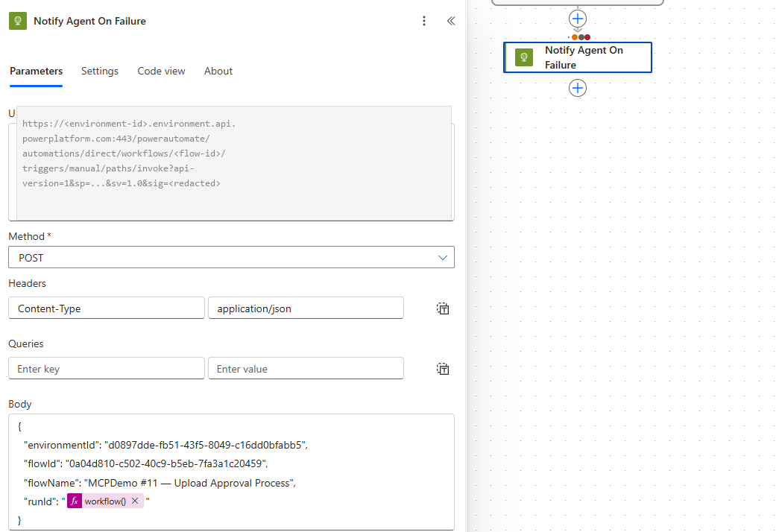Switch Queries to text mode via grid icon
The width and height of the screenshot is (779, 532).
pos(443,368)
